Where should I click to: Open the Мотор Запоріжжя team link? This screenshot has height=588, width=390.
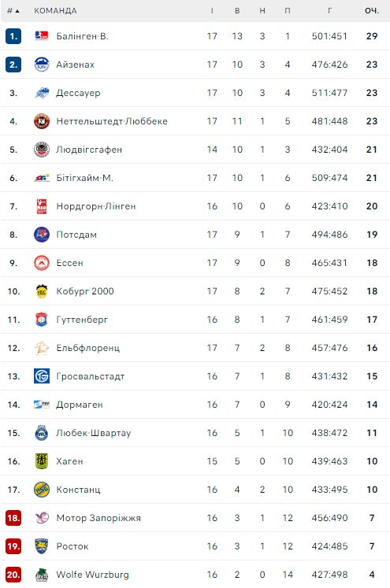click(98, 518)
